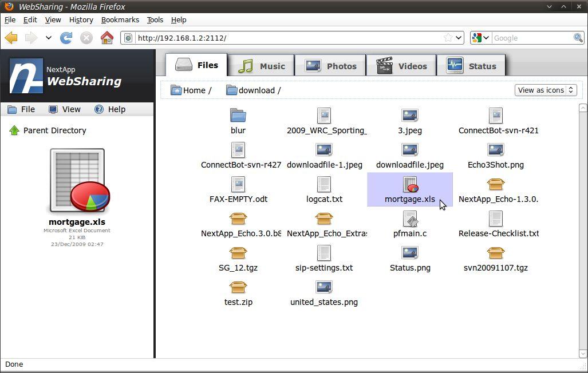Open the blur folder icon
588x373 pixels.
tap(238, 116)
